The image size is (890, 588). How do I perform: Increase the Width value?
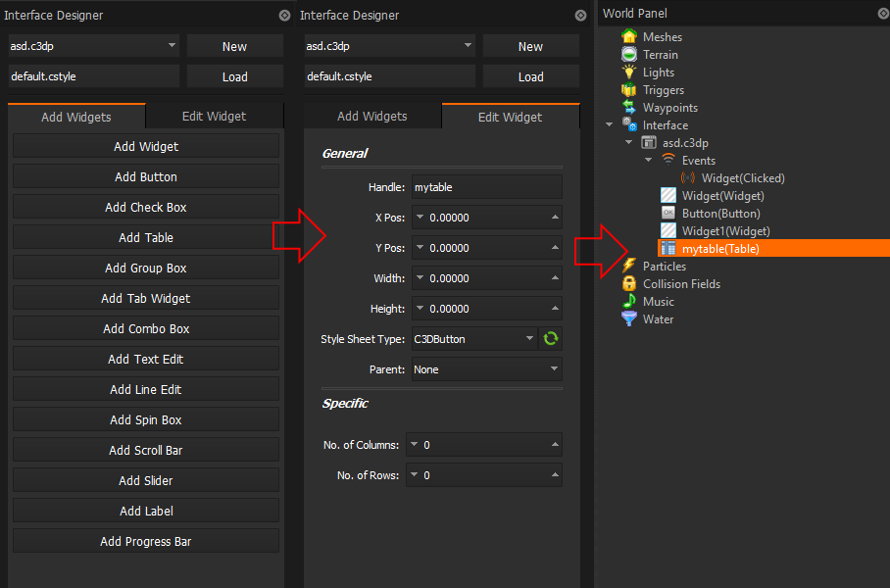(x=555, y=277)
